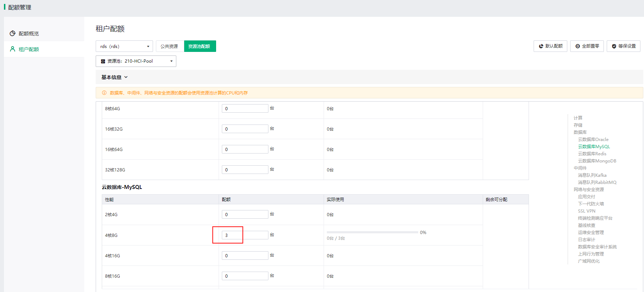Viewport: 644px width, 292px height.
Task: Open the 资源池 210-HCI-Pool dropdown
Action: click(136, 61)
